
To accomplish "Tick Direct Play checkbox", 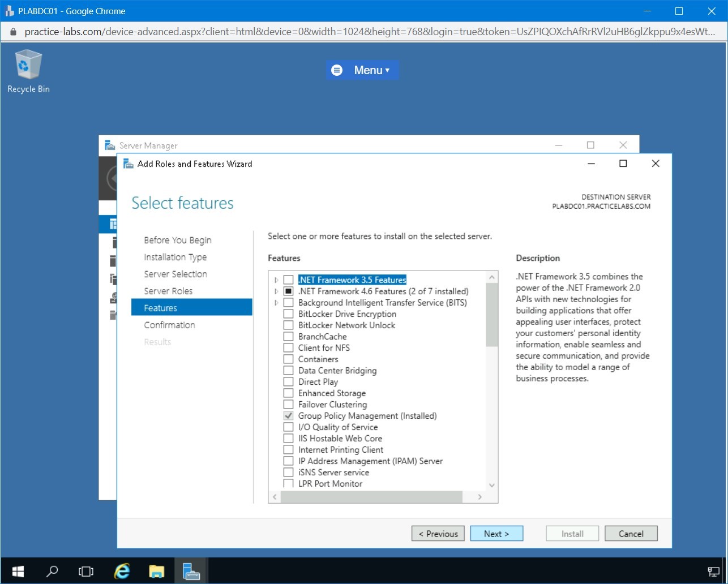I will [x=289, y=382].
